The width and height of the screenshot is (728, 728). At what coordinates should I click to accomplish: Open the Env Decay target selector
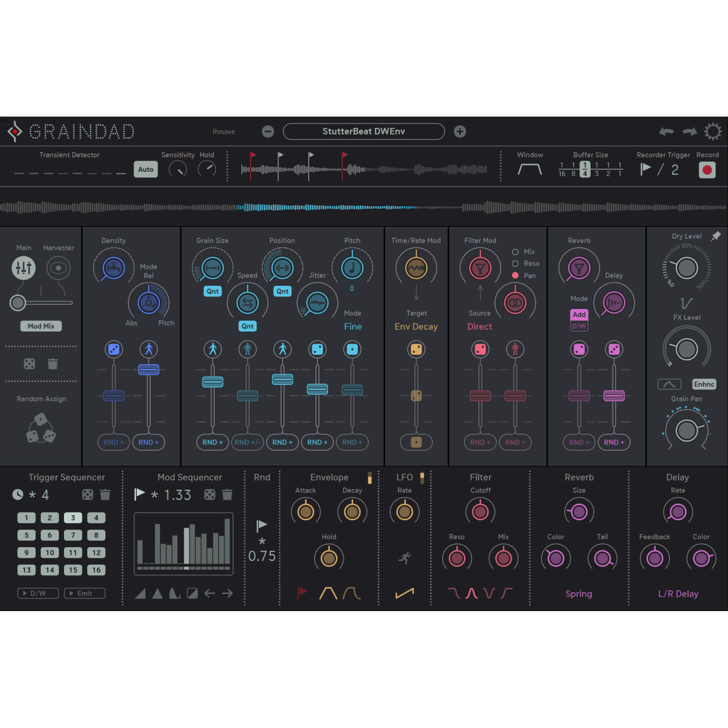(x=416, y=327)
